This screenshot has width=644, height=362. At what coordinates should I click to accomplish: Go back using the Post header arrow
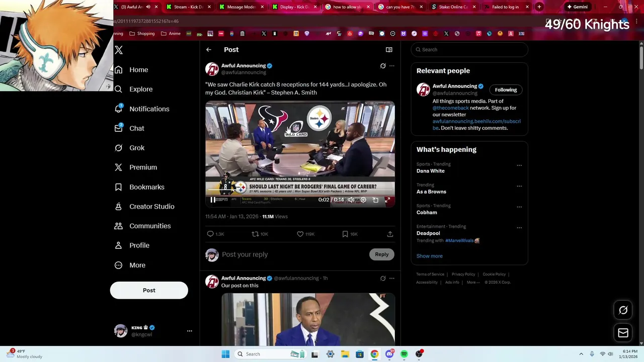click(x=209, y=50)
